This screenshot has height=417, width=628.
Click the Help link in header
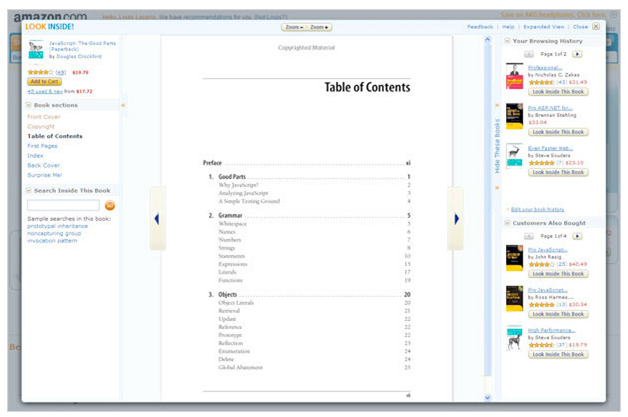[x=508, y=27]
